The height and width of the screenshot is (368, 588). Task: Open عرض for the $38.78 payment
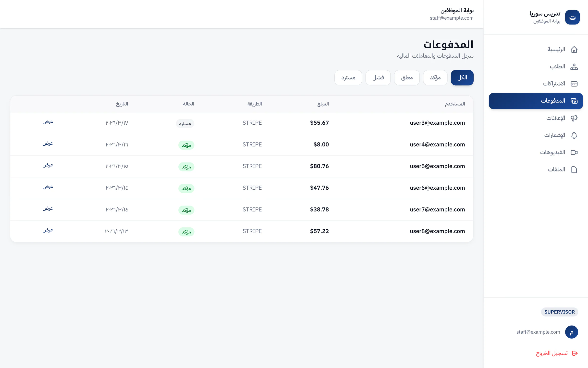pos(48,209)
